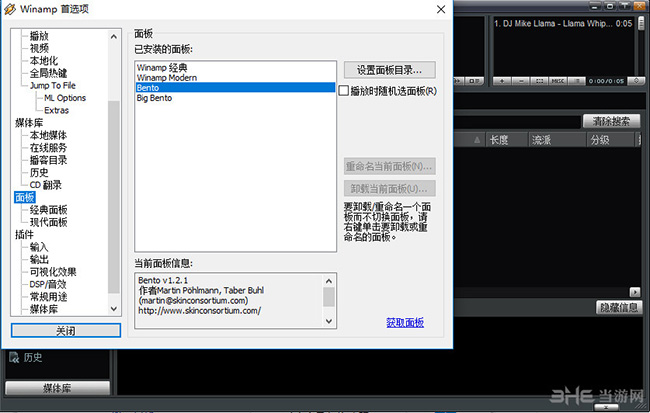Select 本地化 in preferences tree
The width and height of the screenshot is (650, 413).
click(44, 61)
